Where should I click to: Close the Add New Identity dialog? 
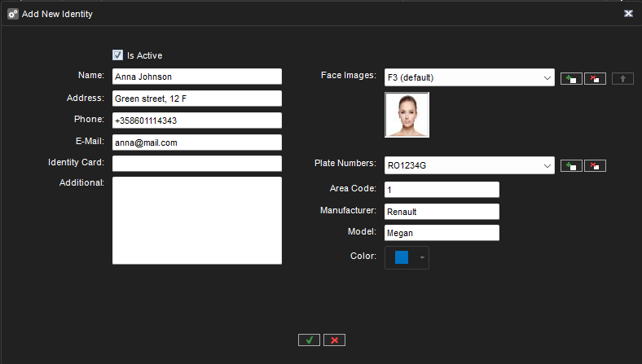coord(628,14)
